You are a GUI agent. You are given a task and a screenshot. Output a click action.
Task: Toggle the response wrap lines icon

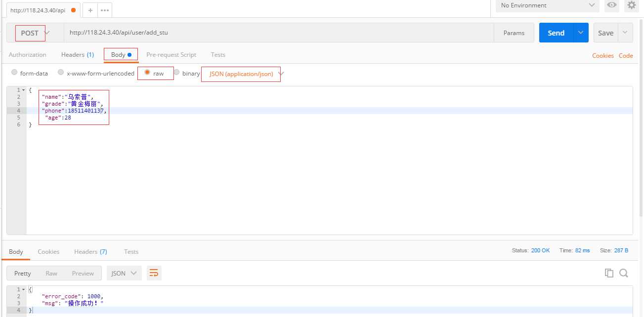coord(154,273)
